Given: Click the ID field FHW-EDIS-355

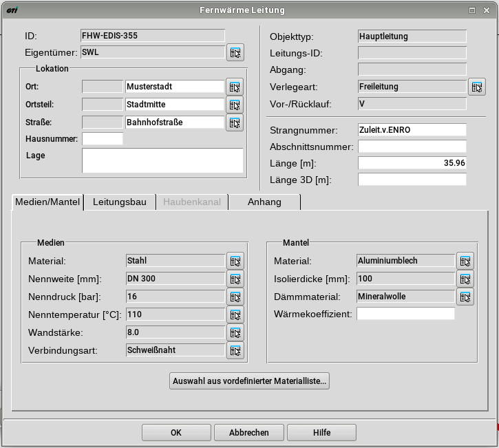Looking at the screenshot, I should 153,36.
